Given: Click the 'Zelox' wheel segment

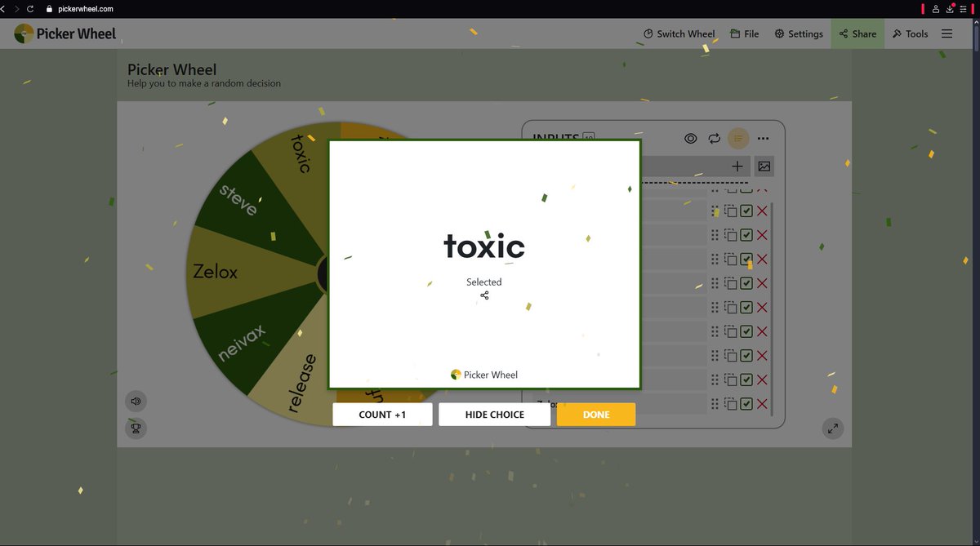Looking at the screenshot, I should 216,272.
